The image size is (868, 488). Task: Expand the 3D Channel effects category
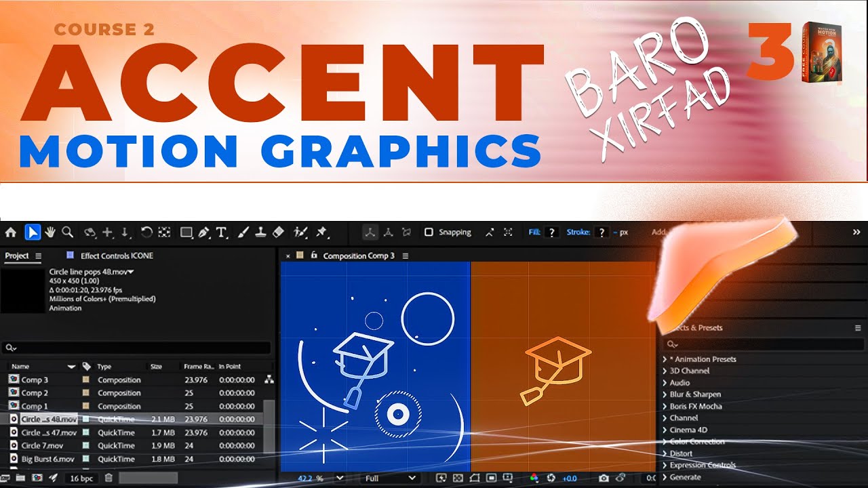coord(665,371)
